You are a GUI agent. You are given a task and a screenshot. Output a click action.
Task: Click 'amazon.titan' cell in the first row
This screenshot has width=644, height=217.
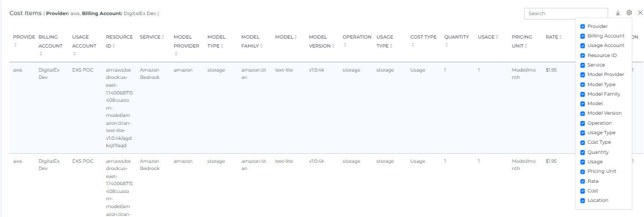253,73
